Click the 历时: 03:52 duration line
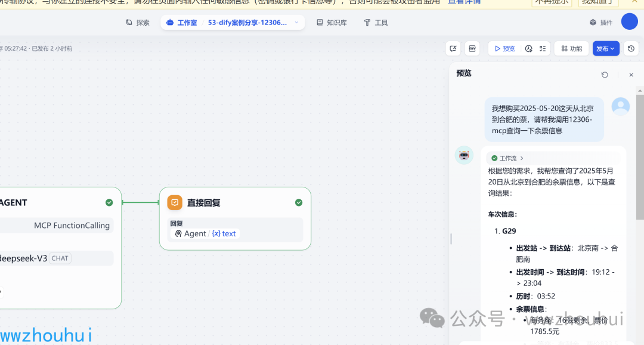Screen dimensions: 644x345 [535, 296]
